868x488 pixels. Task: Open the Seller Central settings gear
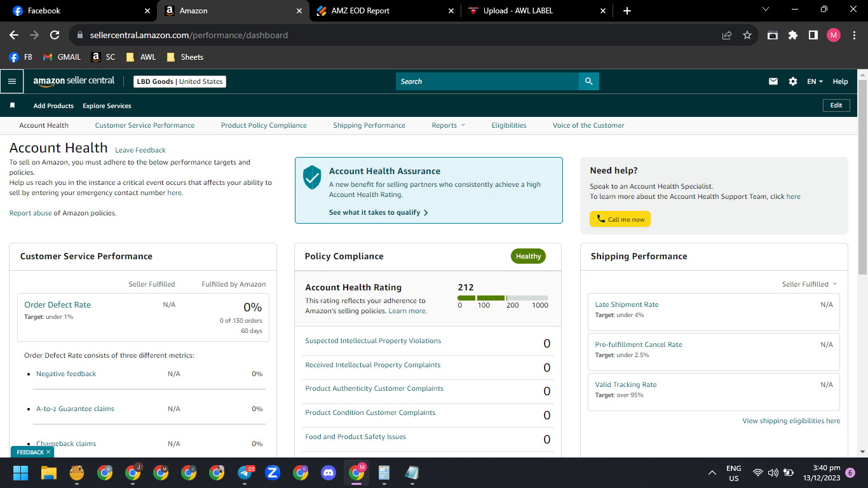[793, 81]
